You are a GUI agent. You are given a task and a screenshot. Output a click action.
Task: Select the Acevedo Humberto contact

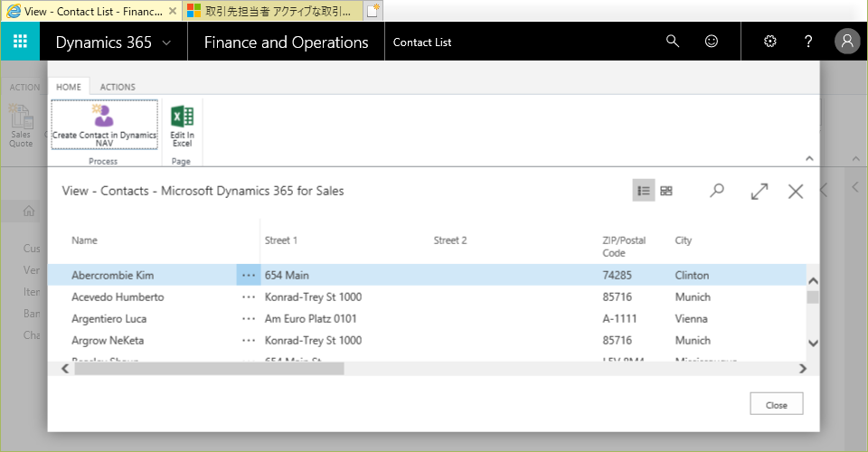pyautogui.click(x=118, y=297)
